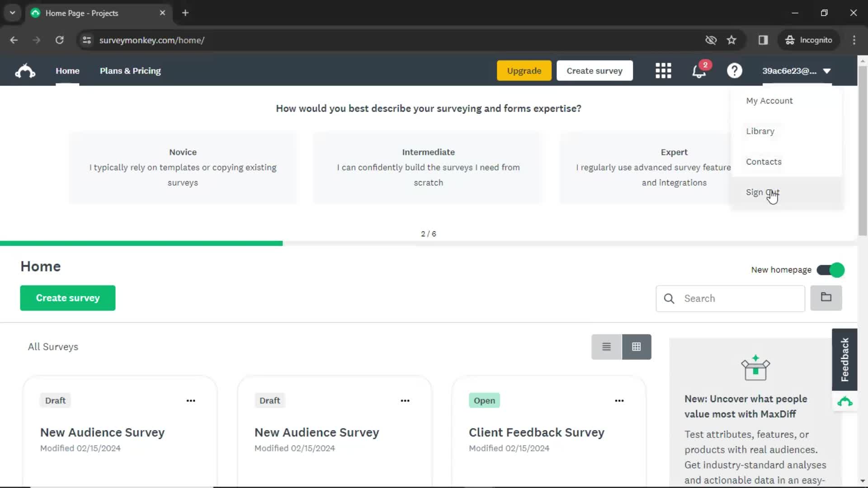Click the Plans & Pricing menu item

click(x=130, y=71)
